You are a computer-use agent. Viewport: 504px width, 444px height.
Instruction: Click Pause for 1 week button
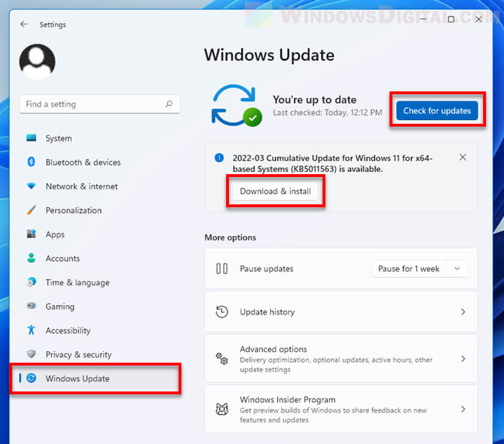click(408, 268)
